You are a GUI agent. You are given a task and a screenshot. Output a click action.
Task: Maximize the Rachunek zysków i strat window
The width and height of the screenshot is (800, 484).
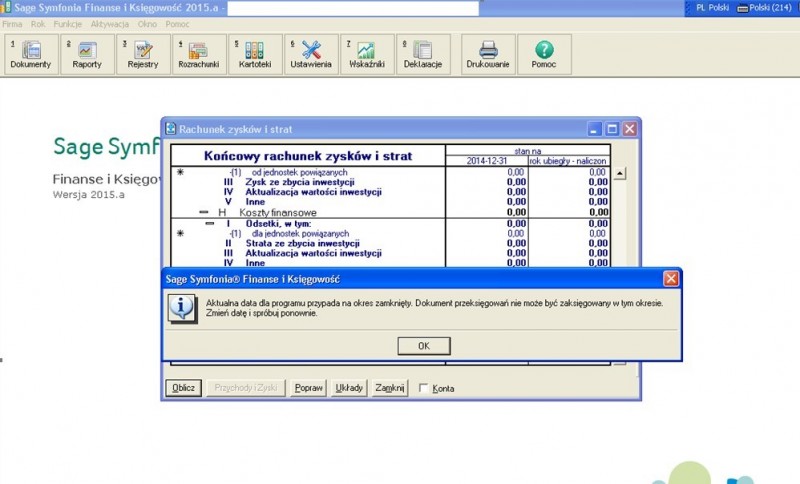click(x=612, y=129)
